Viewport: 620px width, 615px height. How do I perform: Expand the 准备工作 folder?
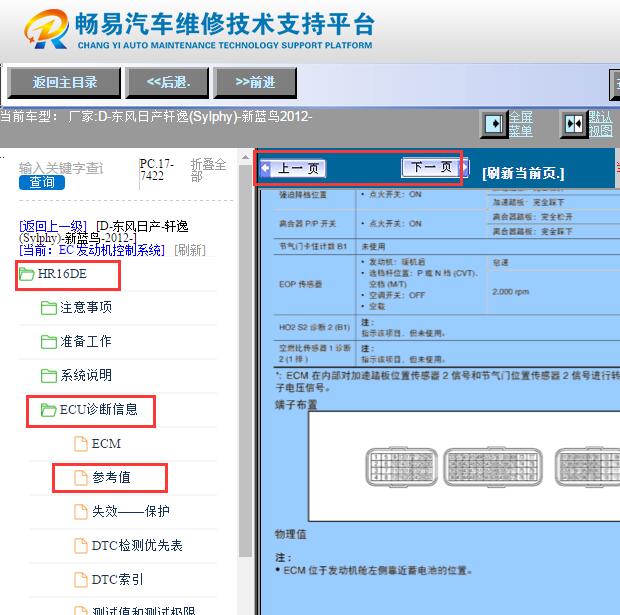tap(86, 341)
